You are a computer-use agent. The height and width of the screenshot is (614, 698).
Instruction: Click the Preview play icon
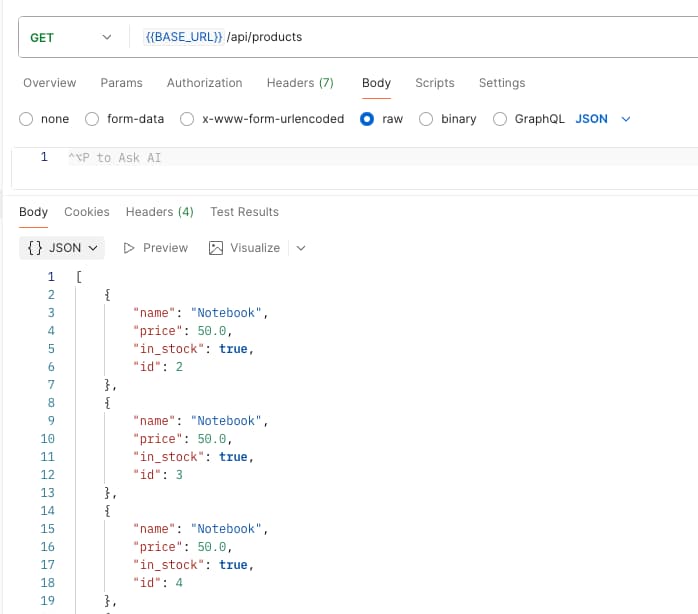point(129,248)
